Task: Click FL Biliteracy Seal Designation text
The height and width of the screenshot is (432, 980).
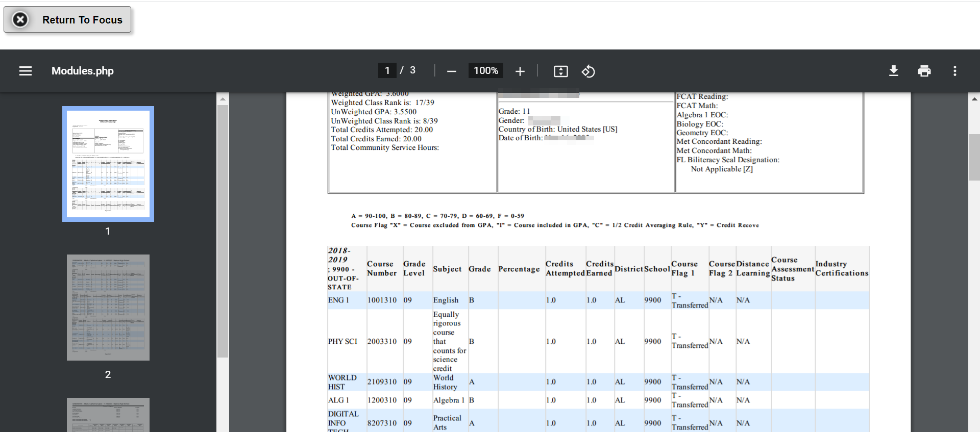Action: (x=728, y=160)
